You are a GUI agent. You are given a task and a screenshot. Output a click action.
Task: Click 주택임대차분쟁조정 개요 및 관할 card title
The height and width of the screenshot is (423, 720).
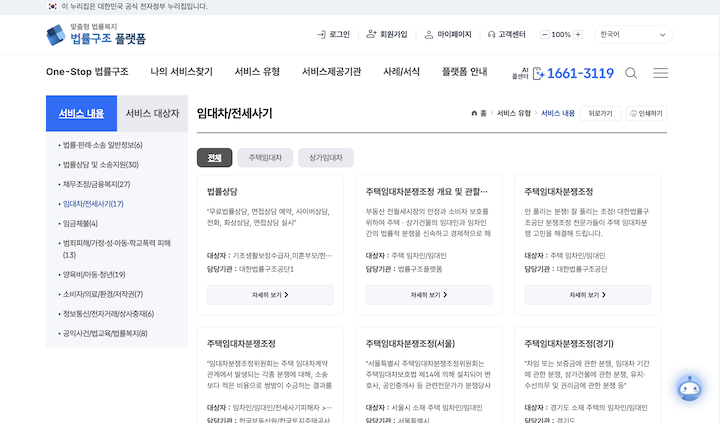(x=427, y=192)
